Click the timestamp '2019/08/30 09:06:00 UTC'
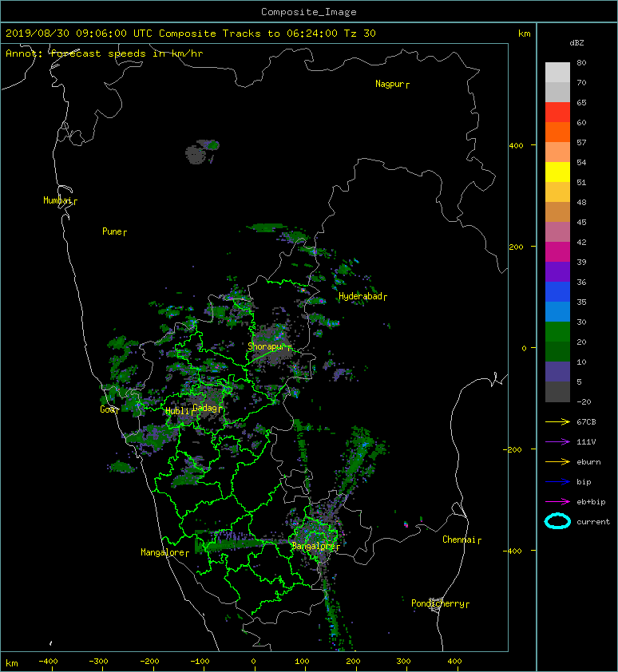Image resolution: width=618 pixels, height=672 pixels. tap(79, 34)
